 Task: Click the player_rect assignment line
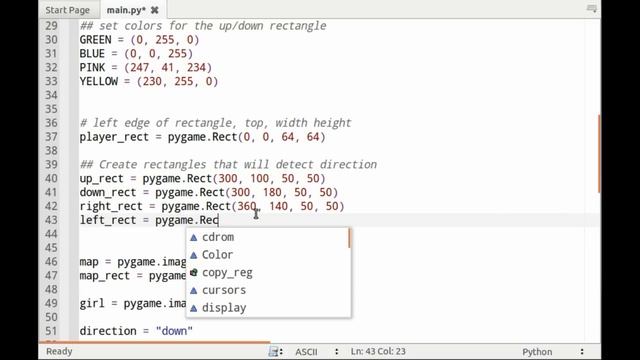pos(202,137)
